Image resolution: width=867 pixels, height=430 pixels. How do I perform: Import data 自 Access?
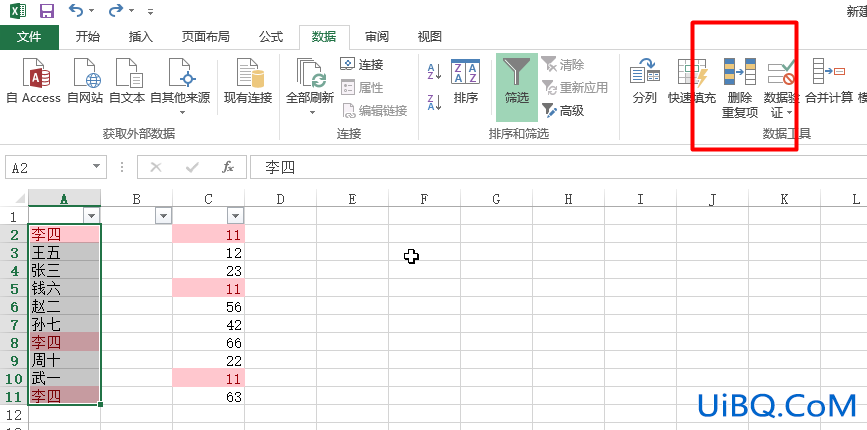tap(33, 81)
